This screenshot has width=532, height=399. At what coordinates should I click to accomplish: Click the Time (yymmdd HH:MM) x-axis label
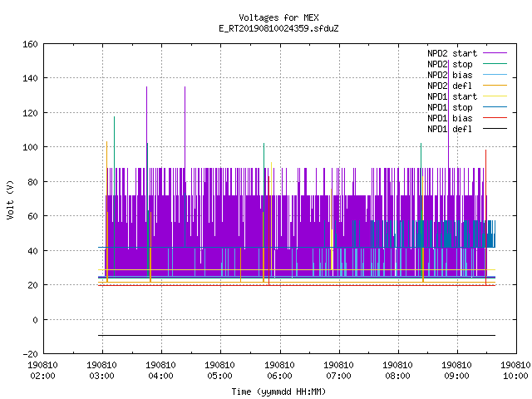click(278, 392)
